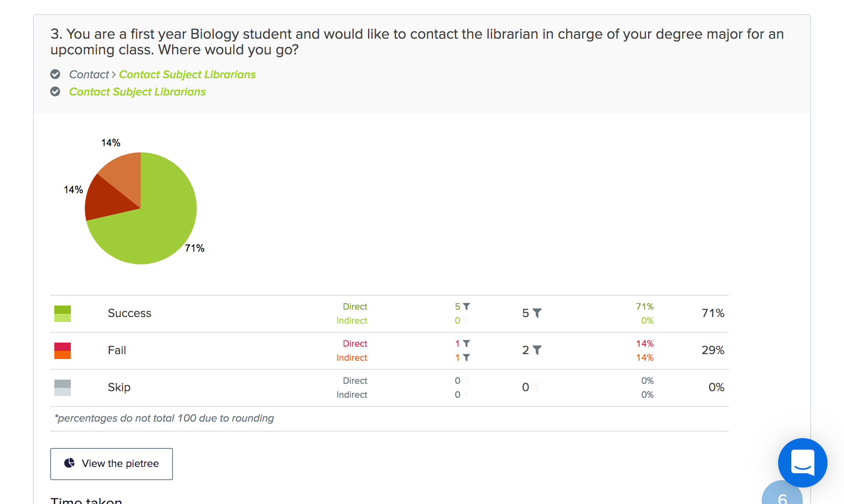Click checkmark icon beside Contact path answer
Image resolution: width=844 pixels, height=504 pixels.
[55, 74]
